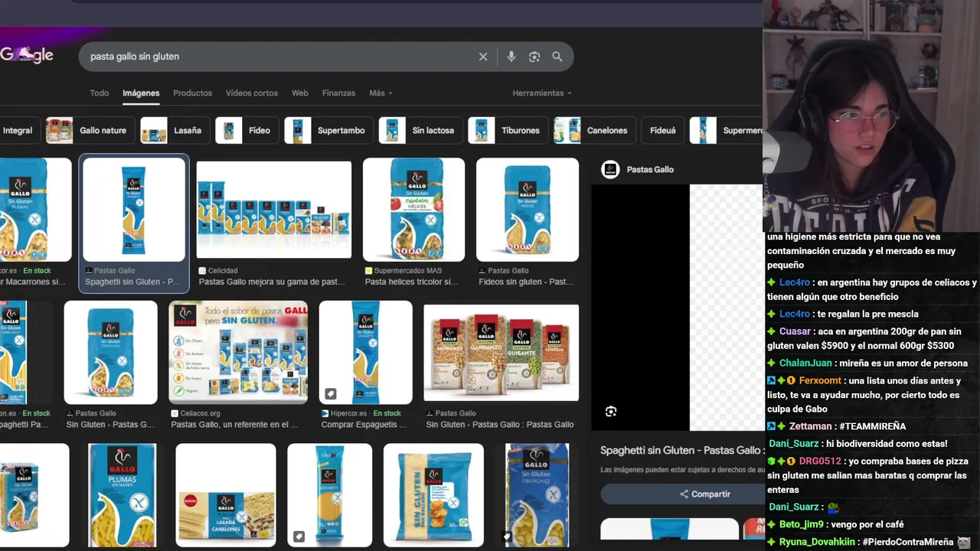
Task: Open the Fideos sin gluten image
Action: point(528,210)
